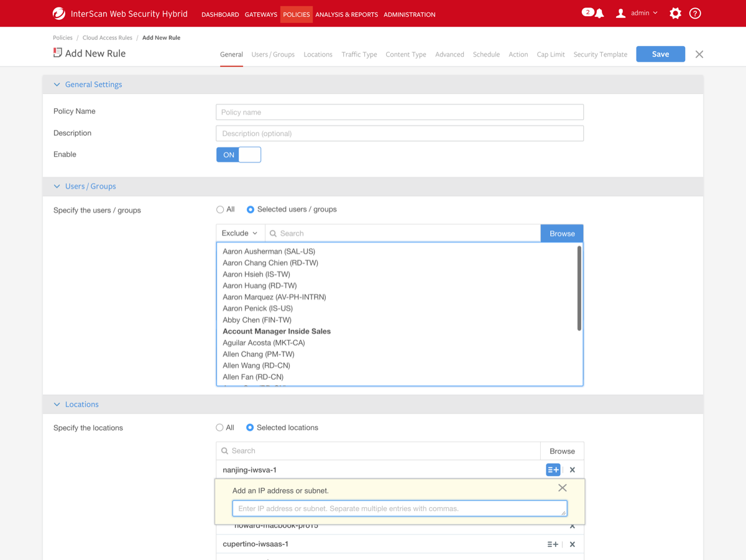The image size is (746, 560).
Task: Click the add-IP icon for cupertino-iwsaas-1
Action: pyautogui.click(x=553, y=544)
